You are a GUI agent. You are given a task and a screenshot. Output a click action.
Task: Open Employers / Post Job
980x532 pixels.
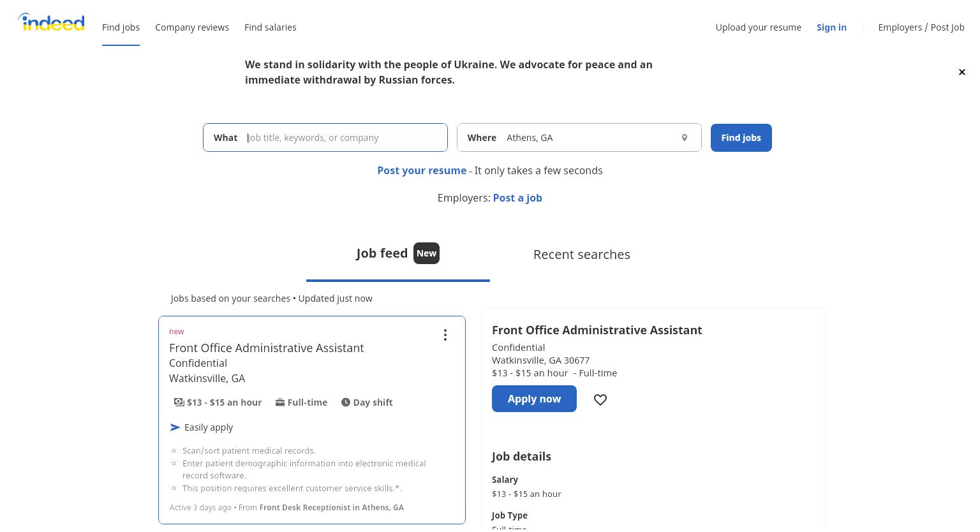(921, 27)
